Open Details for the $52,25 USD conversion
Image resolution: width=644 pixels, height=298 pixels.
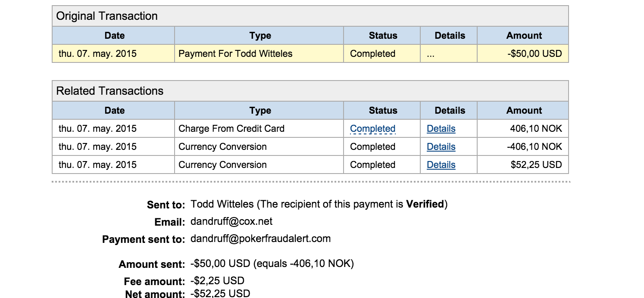click(x=441, y=165)
